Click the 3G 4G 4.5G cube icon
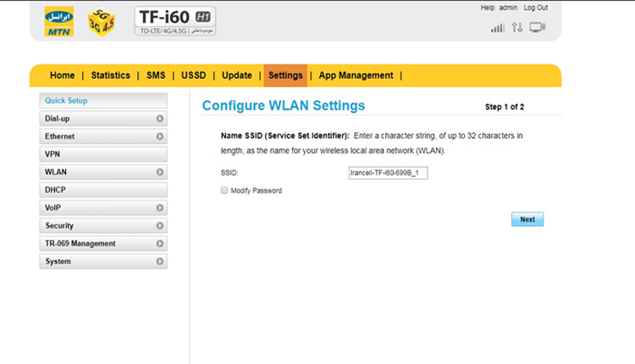This screenshot has width=635, height=364. tap(103, 22)
